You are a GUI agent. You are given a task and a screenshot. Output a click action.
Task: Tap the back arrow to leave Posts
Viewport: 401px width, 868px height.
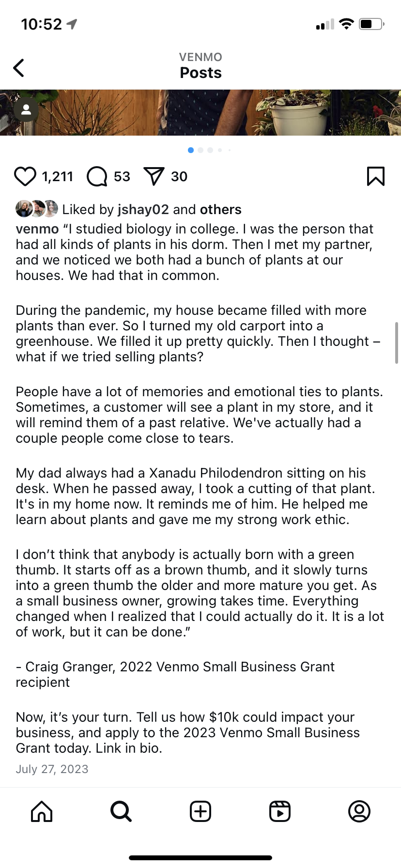pos(19,68)
